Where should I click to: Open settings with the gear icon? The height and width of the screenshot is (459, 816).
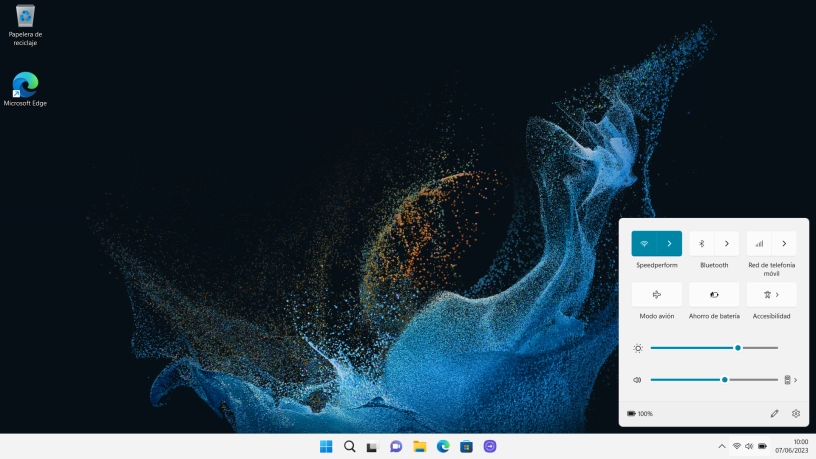pyautogui.click(x=796, y=414)
